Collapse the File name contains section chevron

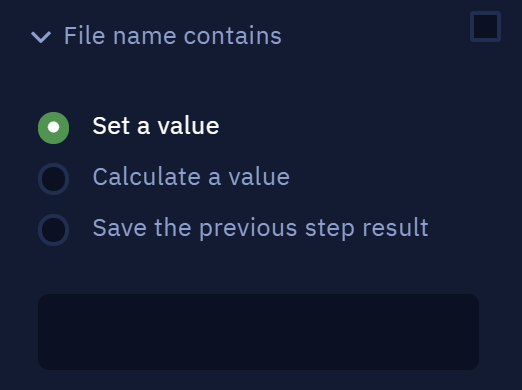coord(41,37)
